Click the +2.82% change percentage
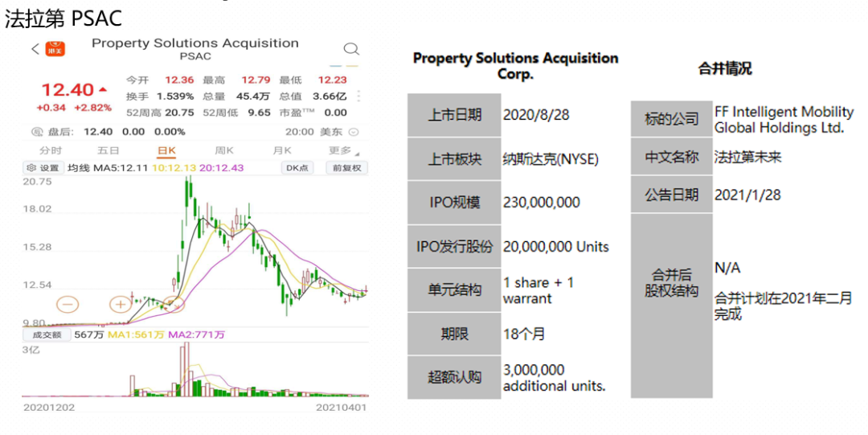 click(x=93, y=108)
